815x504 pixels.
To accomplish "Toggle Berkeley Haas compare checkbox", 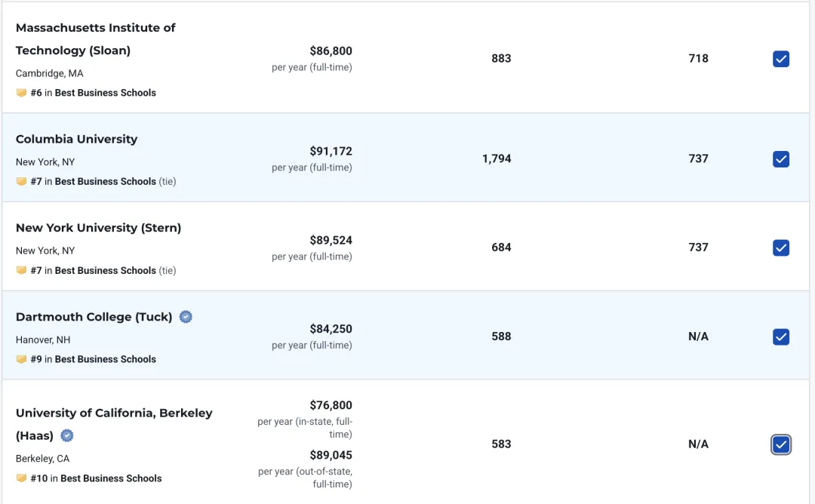I will pyautogui.click(x=781, y=445).
